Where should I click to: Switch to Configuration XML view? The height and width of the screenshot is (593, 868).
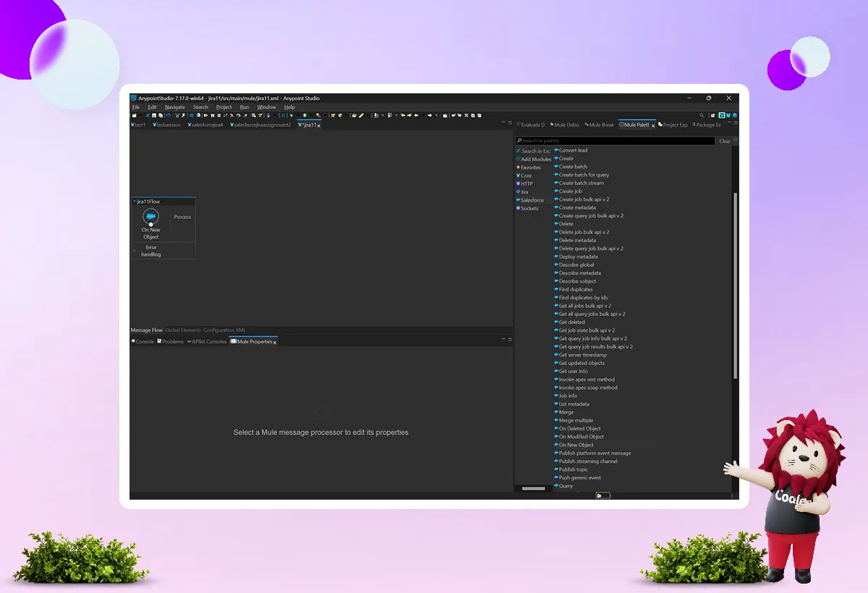(224, 330)
